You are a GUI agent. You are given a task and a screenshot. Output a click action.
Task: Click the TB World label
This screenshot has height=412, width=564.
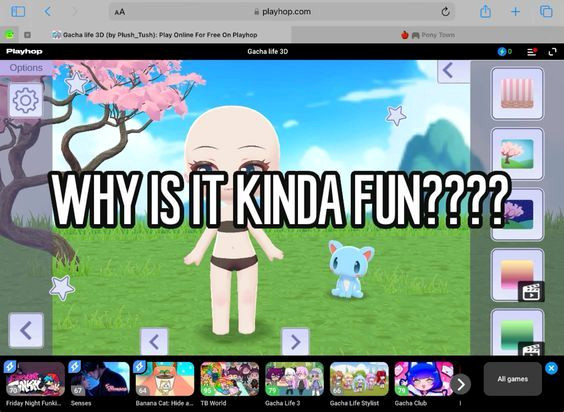[213, 403]
